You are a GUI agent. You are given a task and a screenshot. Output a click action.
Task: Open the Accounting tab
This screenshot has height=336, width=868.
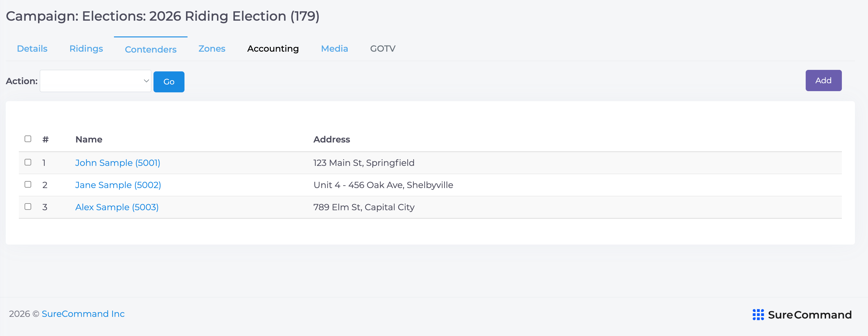click(273, 49)
